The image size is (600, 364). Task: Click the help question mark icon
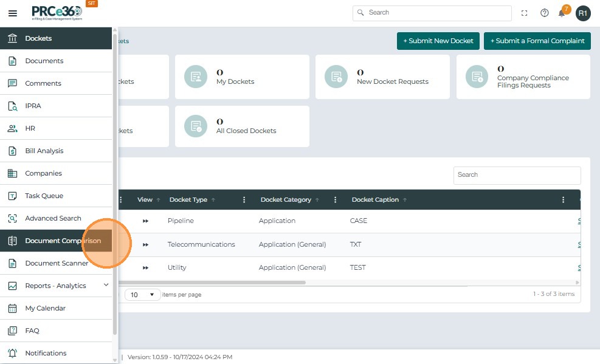click(544, 13)
